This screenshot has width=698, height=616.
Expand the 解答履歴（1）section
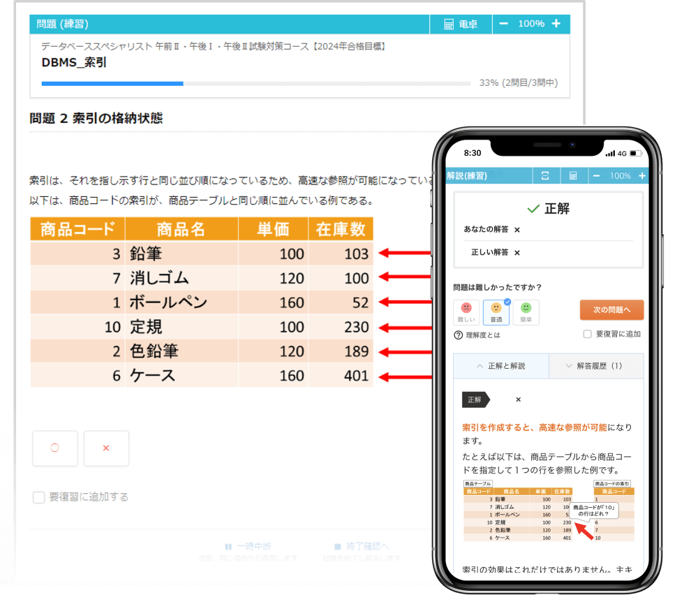click(x=597, y=366)
